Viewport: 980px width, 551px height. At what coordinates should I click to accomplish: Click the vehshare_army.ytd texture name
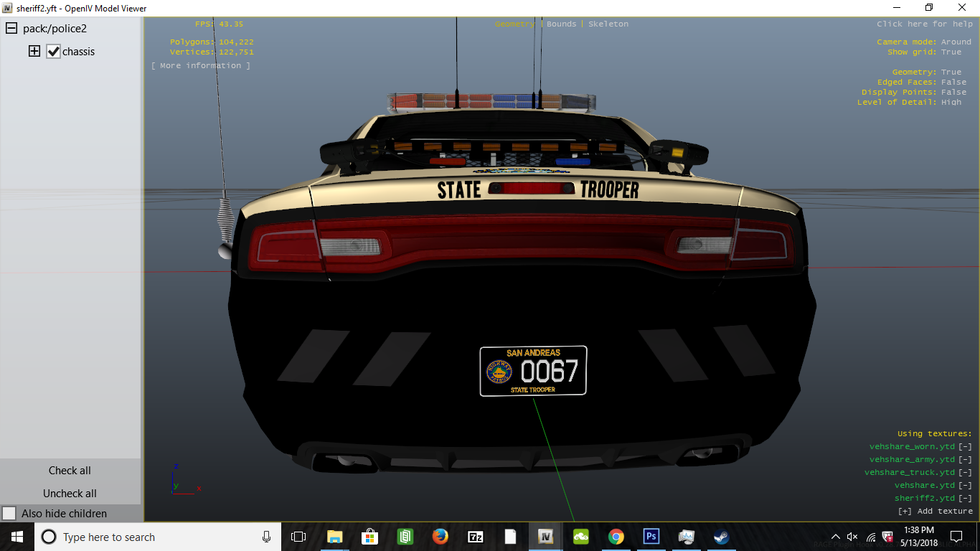click(912, 460)
